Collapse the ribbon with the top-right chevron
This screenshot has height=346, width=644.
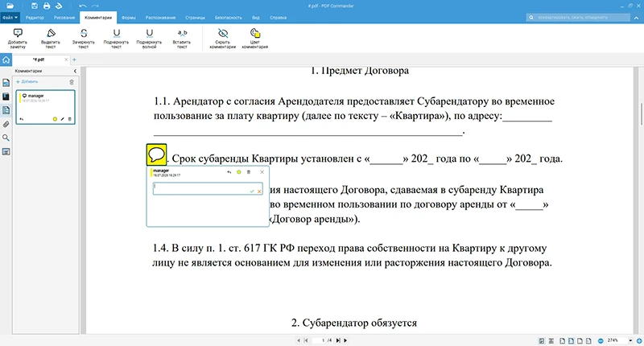pos(636,18)
